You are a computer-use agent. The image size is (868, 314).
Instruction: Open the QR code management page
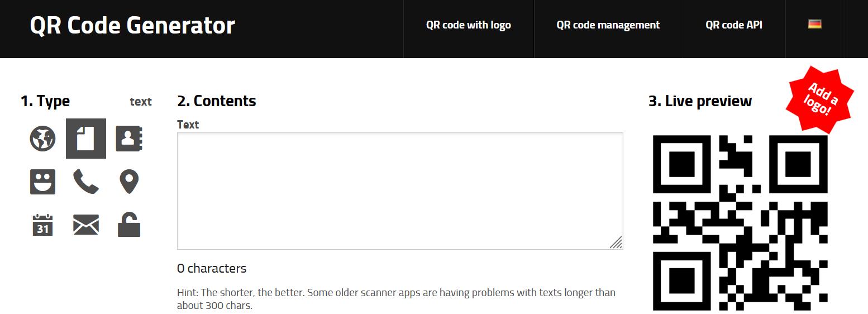click(x=608, y=25)
